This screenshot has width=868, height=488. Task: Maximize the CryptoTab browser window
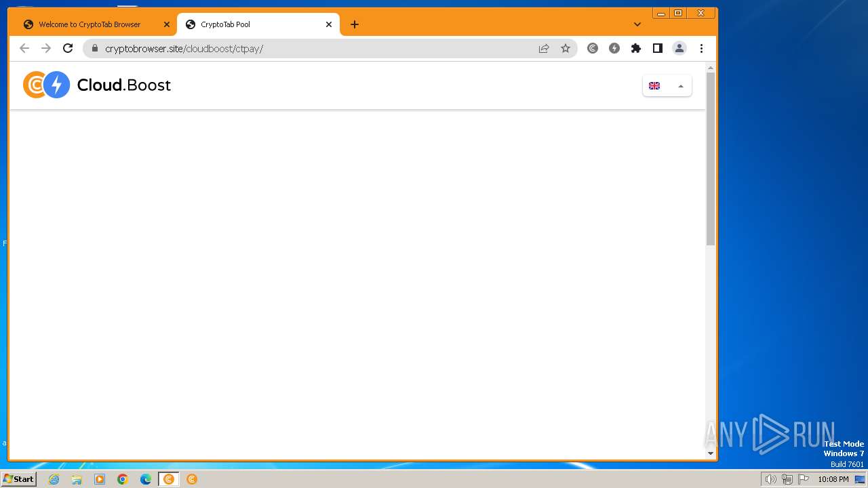(678, 13)
